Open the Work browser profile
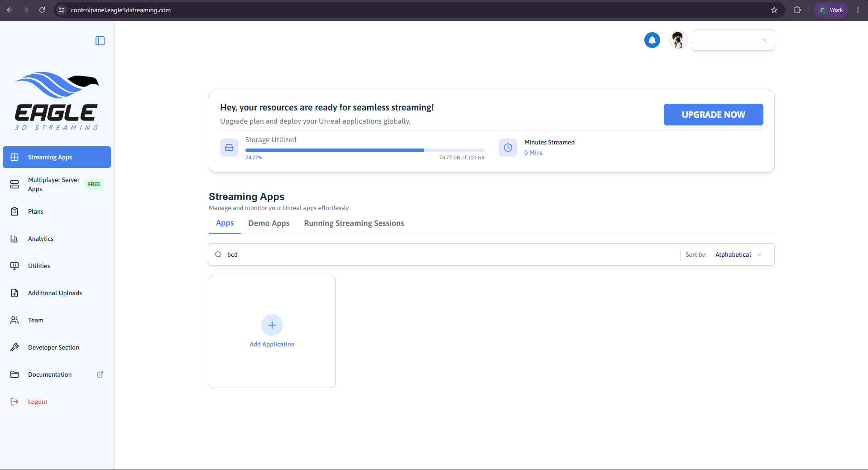The width and height of the screenshot is (868, 470). pyautogui.click(x=831, y=10)
